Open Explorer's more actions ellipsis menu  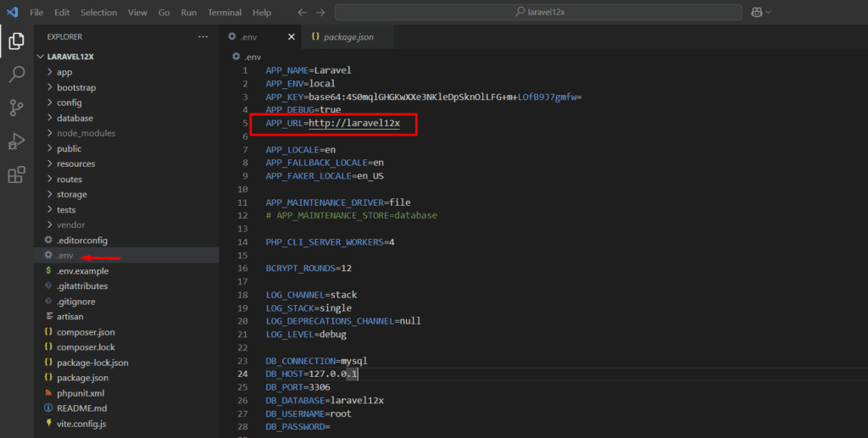(203, 37)
